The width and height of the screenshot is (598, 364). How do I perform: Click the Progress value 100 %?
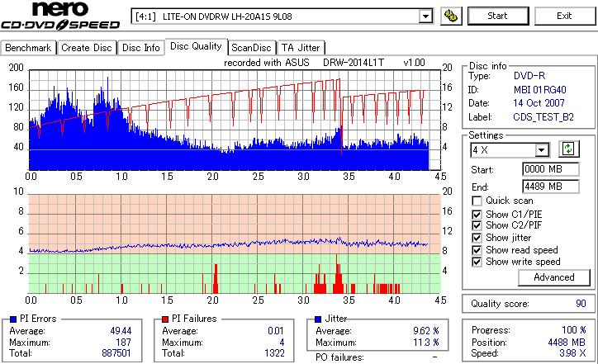(x=574, y=330)
